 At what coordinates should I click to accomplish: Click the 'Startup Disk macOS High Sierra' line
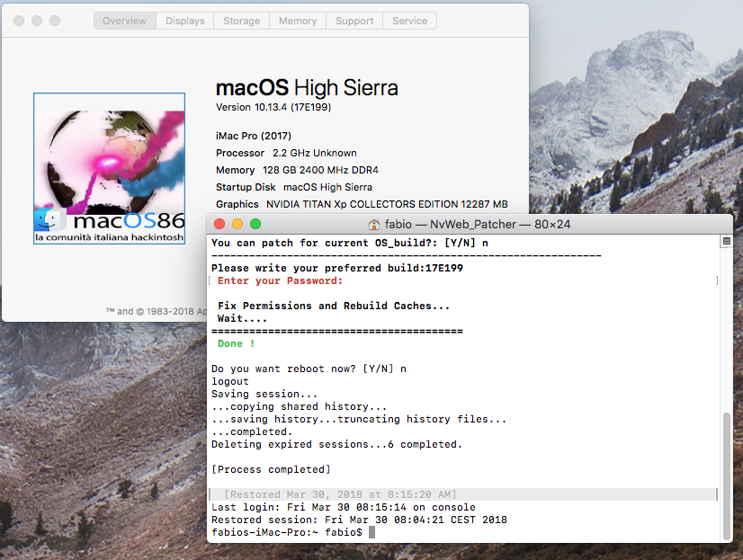pos(294,187)
